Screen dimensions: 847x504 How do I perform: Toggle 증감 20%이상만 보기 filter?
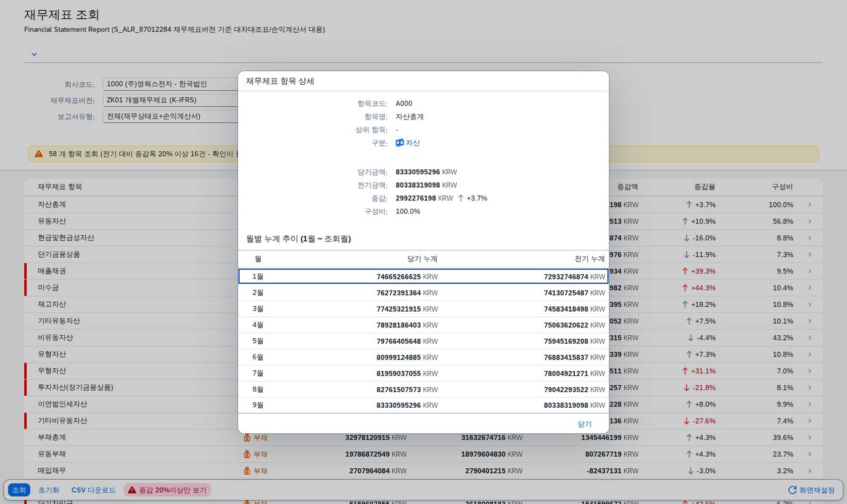(x=167, y=490)
